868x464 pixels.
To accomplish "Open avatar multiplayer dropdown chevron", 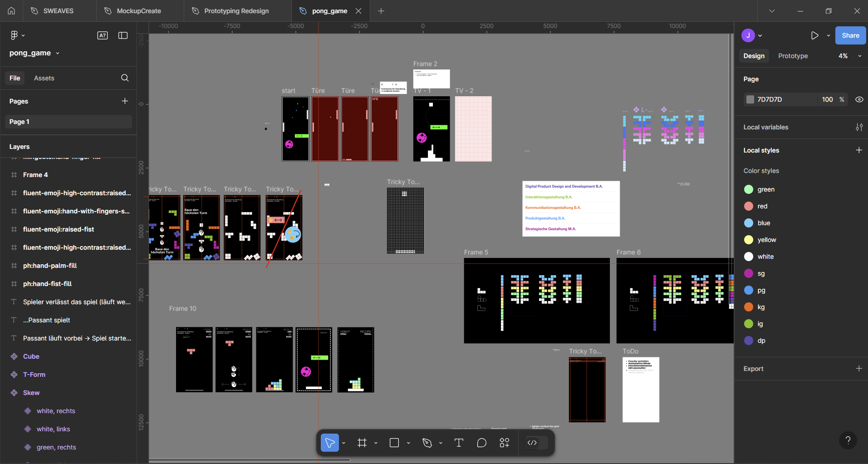I will tap(760, 35).
